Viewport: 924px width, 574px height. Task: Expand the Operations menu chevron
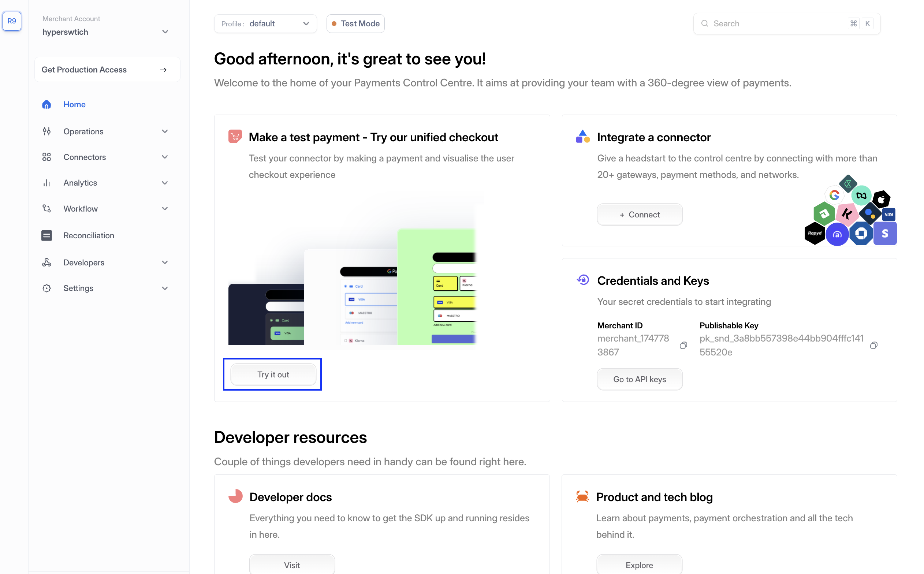[x=165, y=131]
